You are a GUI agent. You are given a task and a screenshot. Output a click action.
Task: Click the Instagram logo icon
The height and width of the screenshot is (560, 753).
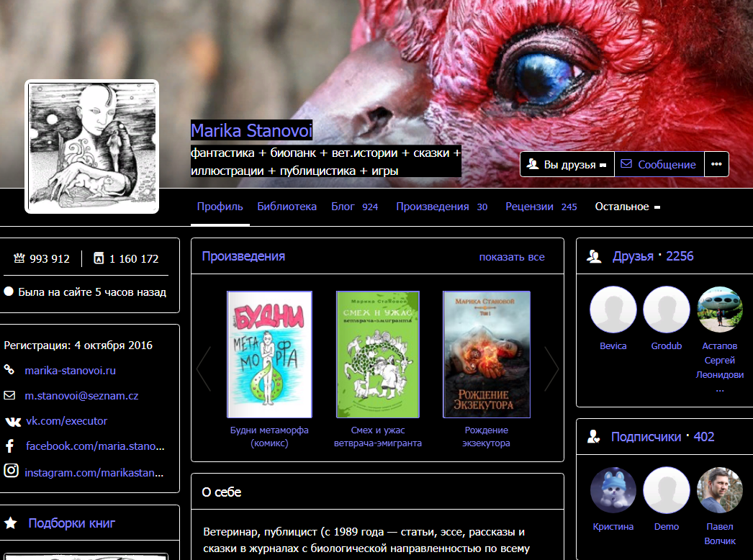(11, 471)
